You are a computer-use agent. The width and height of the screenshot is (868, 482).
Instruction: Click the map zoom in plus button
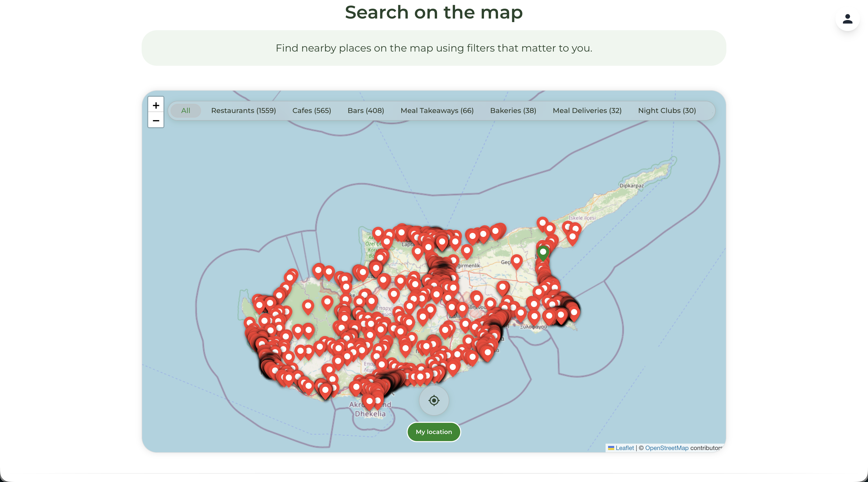[156, 105]
